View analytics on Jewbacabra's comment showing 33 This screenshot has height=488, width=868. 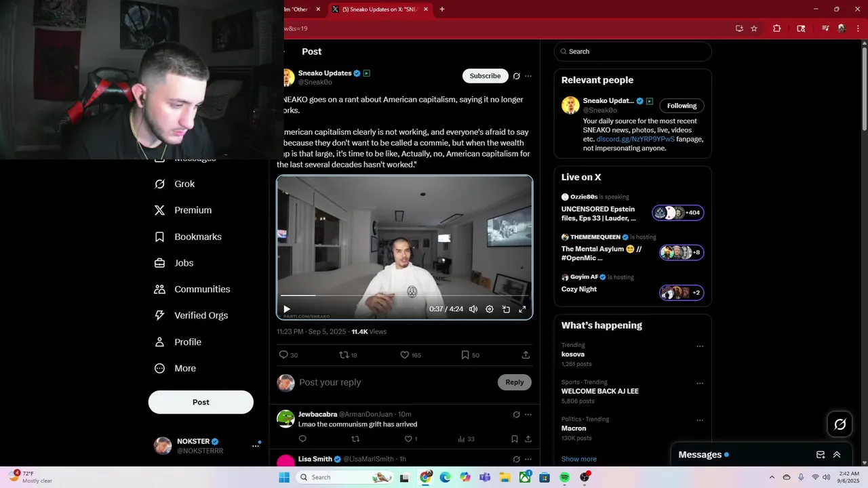pos(466,439)
